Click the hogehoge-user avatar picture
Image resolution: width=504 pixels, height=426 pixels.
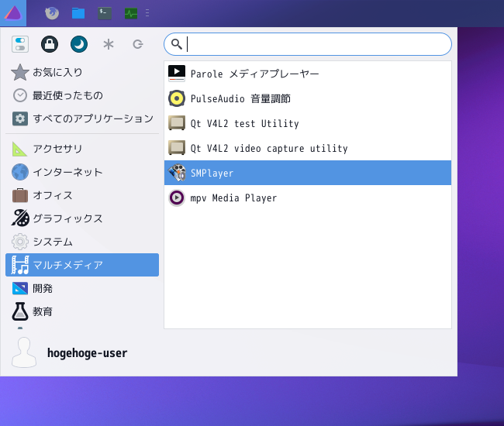click(x=24, y=352)
